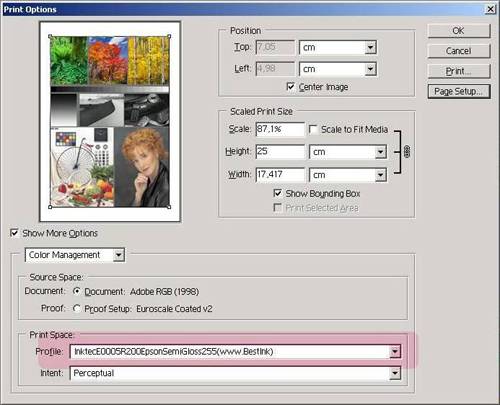Select the Proof Setup radio button
The height and width of the screenshot is (405, 500).
(77, 309)
